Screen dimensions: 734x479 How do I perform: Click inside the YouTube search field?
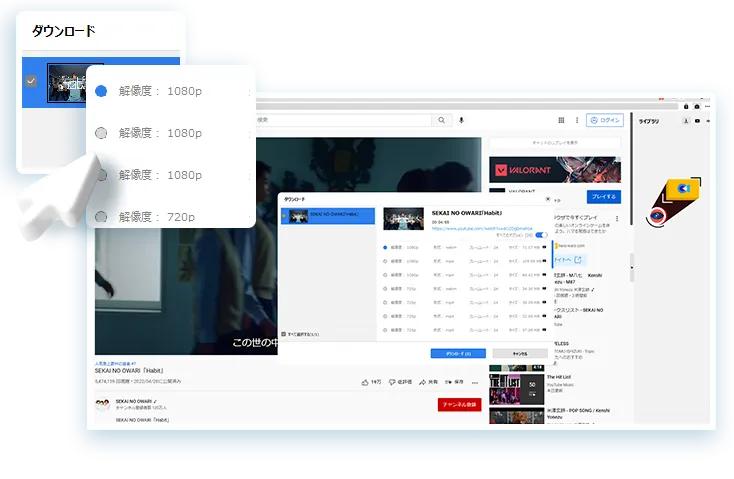pos(343,120)
